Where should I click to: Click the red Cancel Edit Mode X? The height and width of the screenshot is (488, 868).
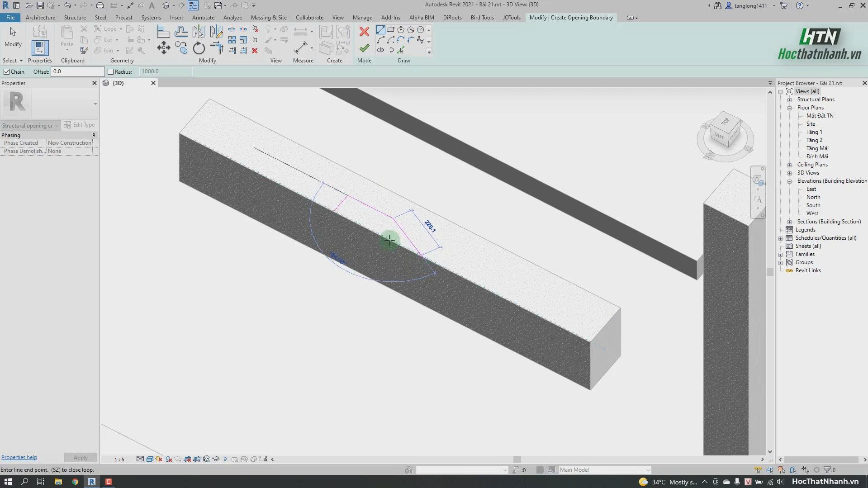click(x=364, y=31)
